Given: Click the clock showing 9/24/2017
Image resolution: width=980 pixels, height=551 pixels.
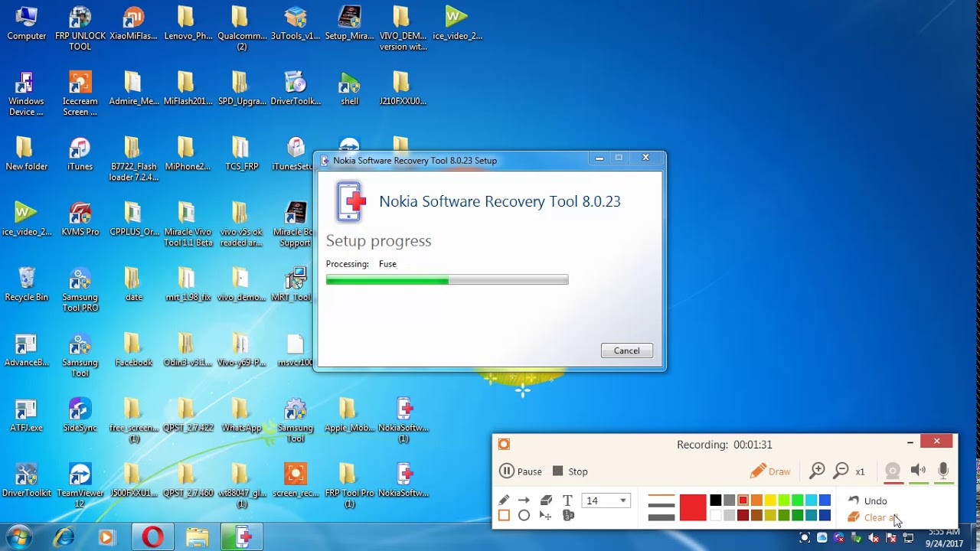Looking at the screenshot, I should (943, 538).
